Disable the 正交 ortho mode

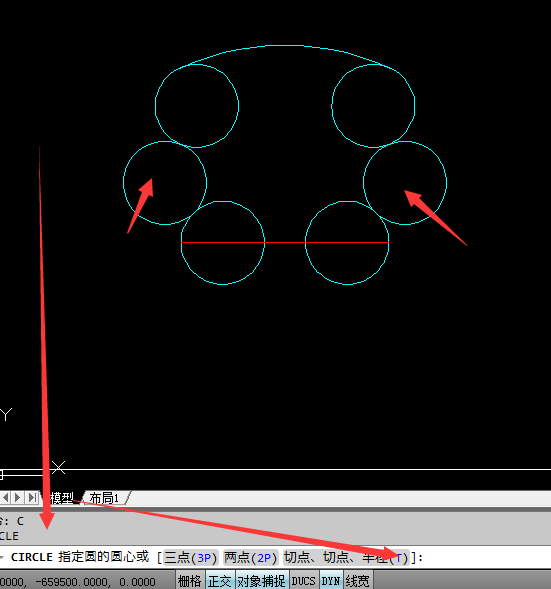(220, 581)
